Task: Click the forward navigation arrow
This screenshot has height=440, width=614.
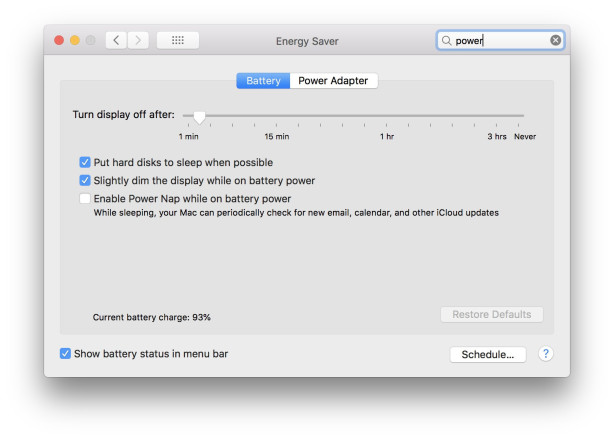Action: click(x=138, y=40)
